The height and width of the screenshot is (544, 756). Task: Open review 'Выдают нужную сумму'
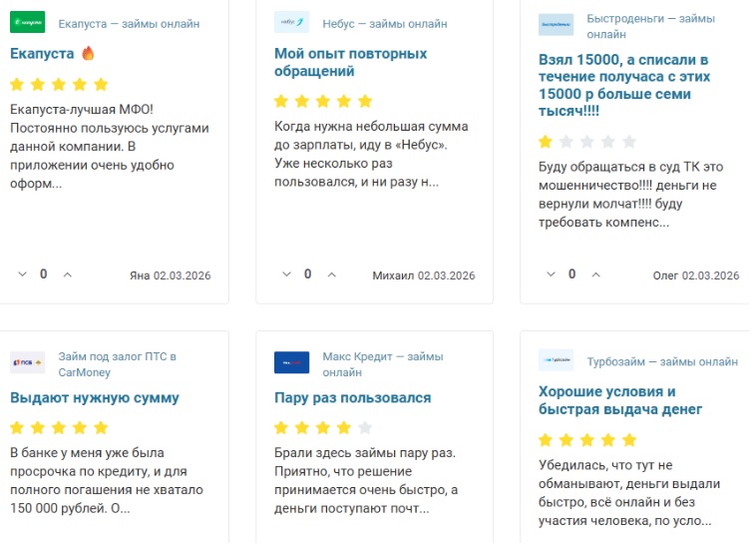tap(95, 397)
